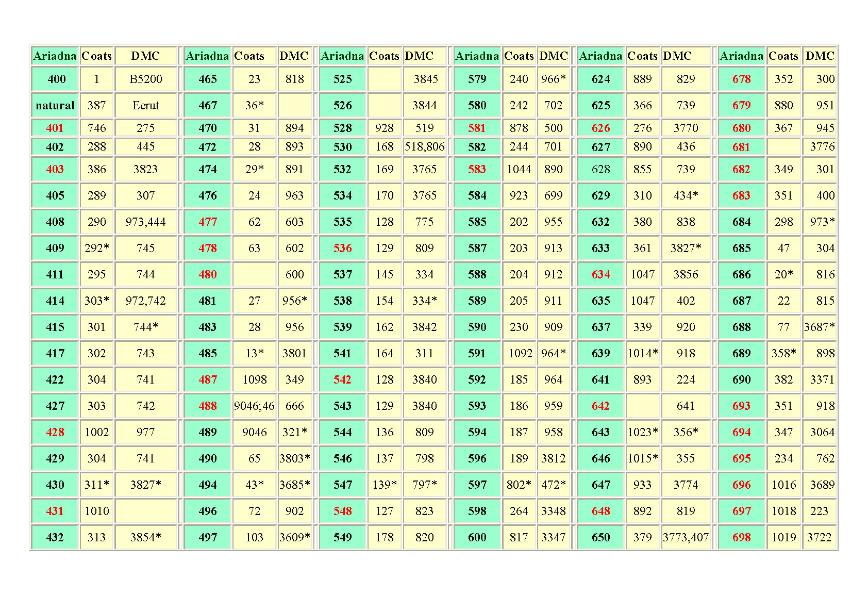Click the "Ecrut" DMC value
Screen dimensions: 868x613
pos(146,106)
